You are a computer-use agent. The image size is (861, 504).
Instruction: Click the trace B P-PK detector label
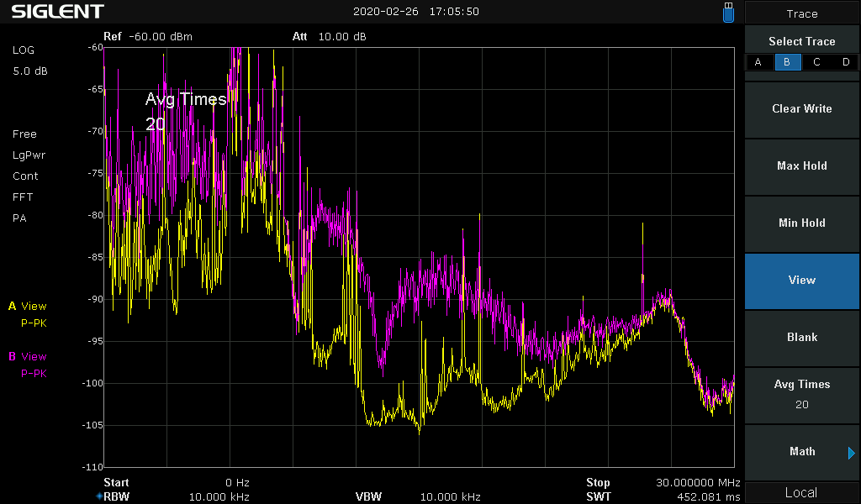point(34,374)
